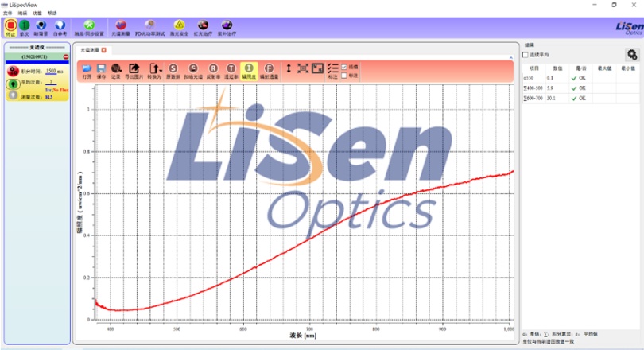Viewport: 644px width, 350px height.
Task: Collapse the toolbar using small arrow above it
Action: pyautogui.click(x=511, y=58)
